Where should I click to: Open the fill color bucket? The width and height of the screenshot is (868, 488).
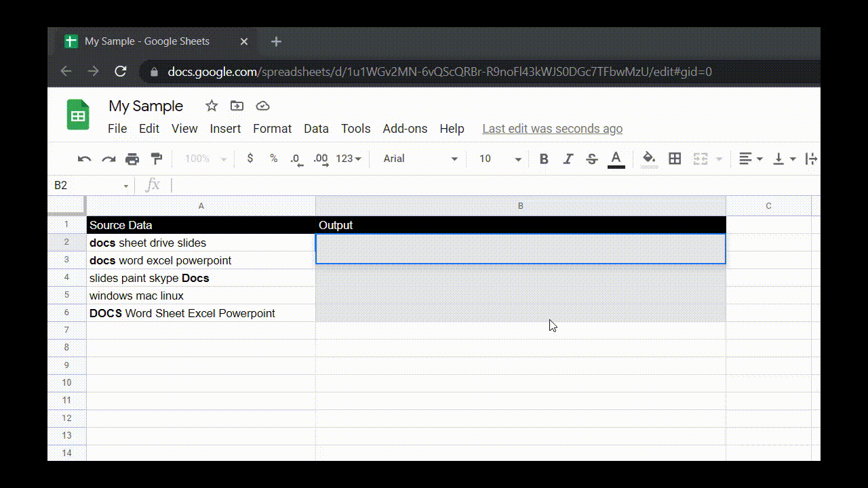coord(649,159)
